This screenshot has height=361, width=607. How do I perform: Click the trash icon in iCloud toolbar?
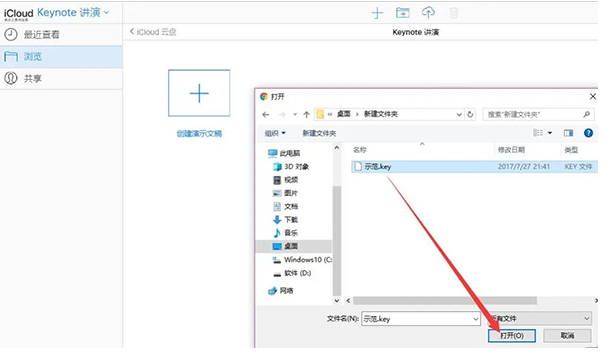pyautogui.click(x=454, y=13)
